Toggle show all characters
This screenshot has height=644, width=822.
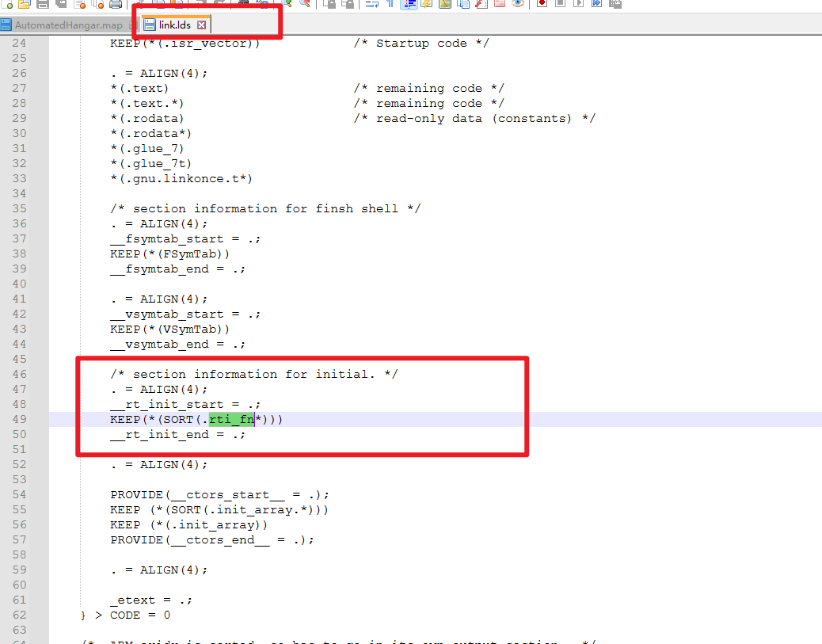coord(390,4)
